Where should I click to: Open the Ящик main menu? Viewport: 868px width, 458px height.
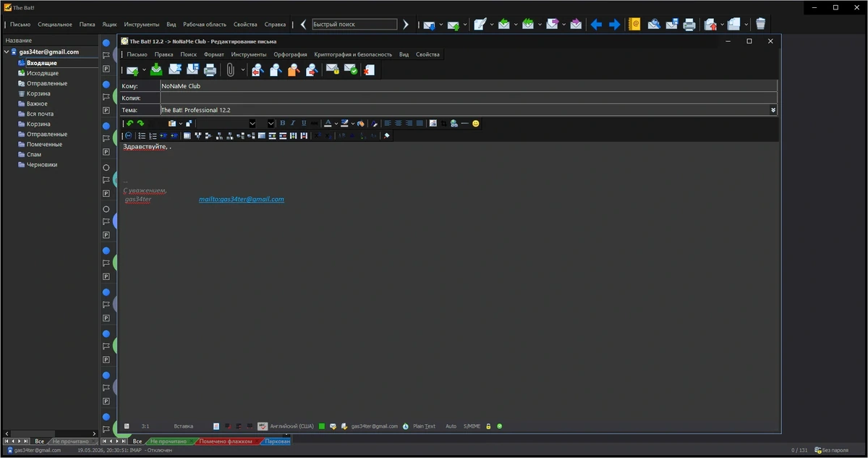tap(110, 24)
